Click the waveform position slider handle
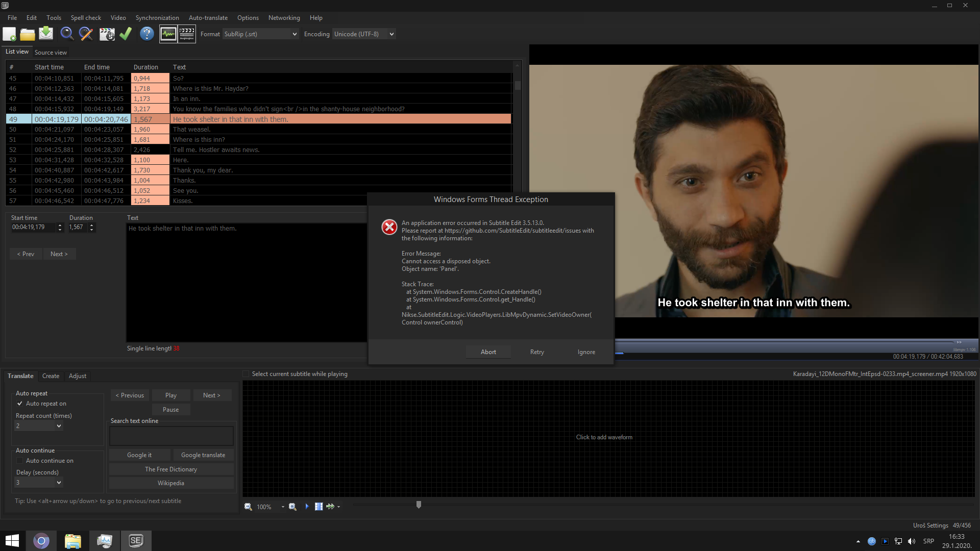980x551 pixels. click(x=419, y=505)
